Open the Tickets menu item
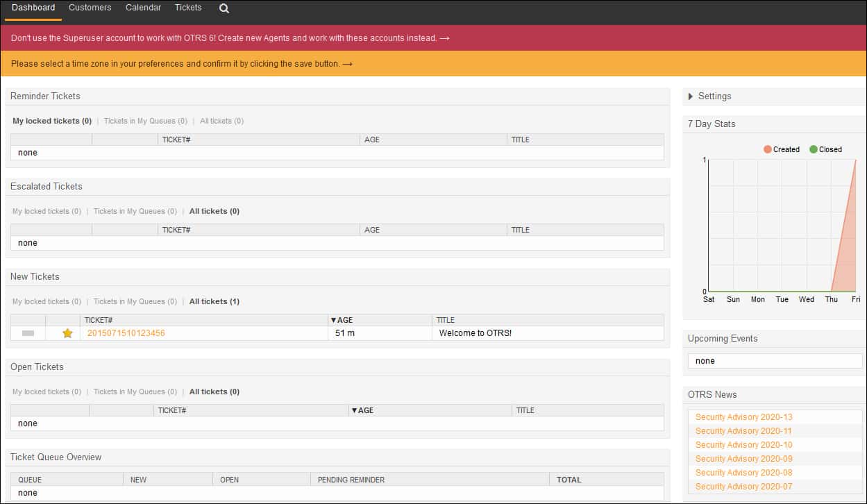867x504 pixels. point(187,8)
